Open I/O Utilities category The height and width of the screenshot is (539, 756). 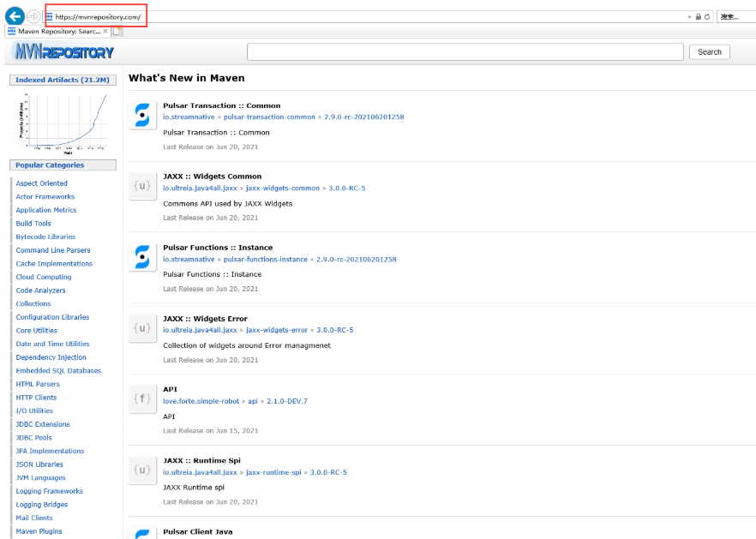pos(34,410)
